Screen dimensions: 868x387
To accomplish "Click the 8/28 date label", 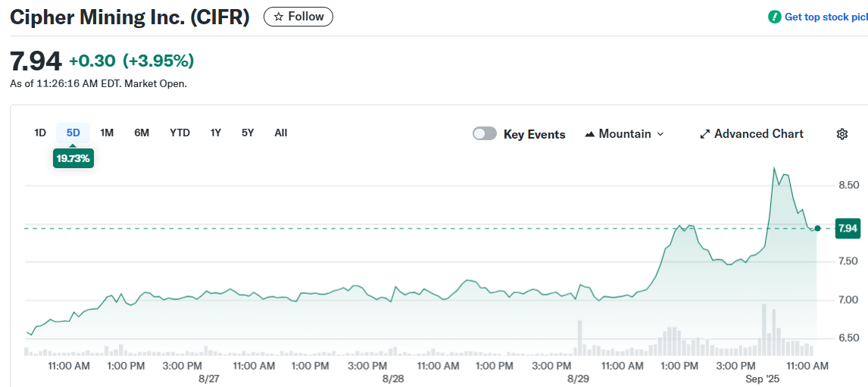I will tap(392, 379).
